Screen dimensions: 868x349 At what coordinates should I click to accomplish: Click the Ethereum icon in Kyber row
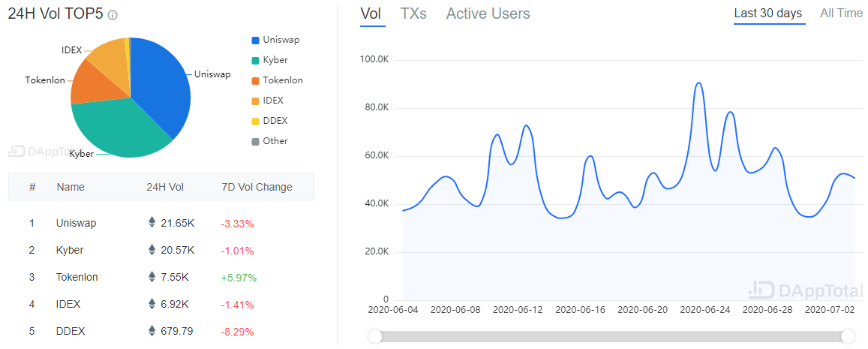tap(152, 250)
